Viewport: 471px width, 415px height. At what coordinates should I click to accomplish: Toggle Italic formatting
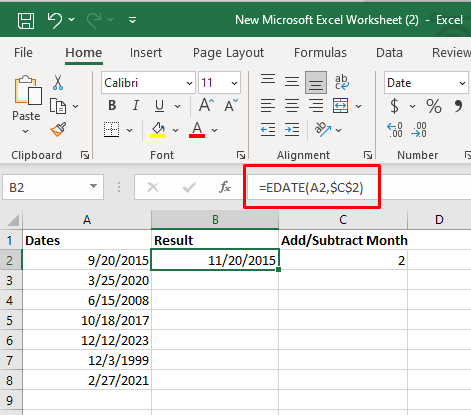coord(136,106)
